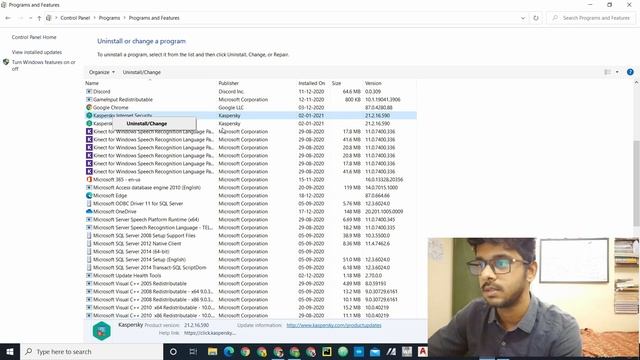Click the highlighted Kaspersky Internet Security icon
The width and height of the screenshot is (640, 360).
[89, 116]
